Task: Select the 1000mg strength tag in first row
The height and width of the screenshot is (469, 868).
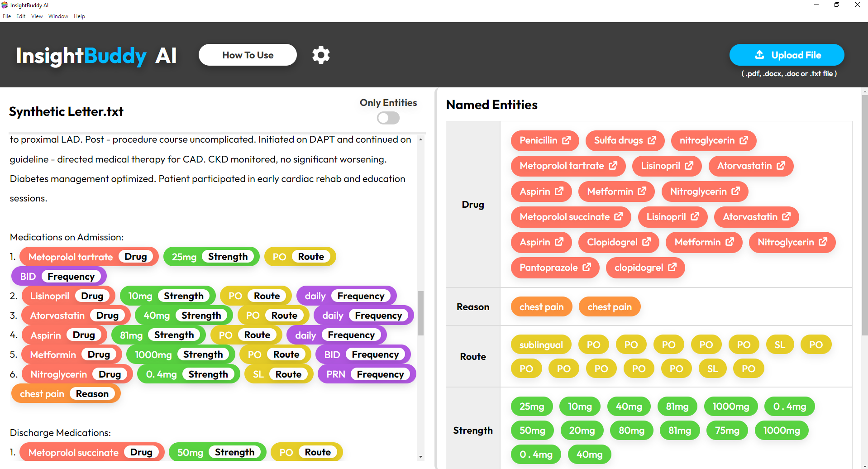Action: [730, 407]
